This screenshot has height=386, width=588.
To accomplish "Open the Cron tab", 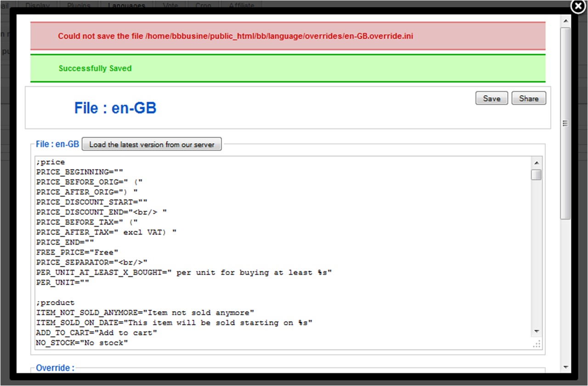I will 203,6.
